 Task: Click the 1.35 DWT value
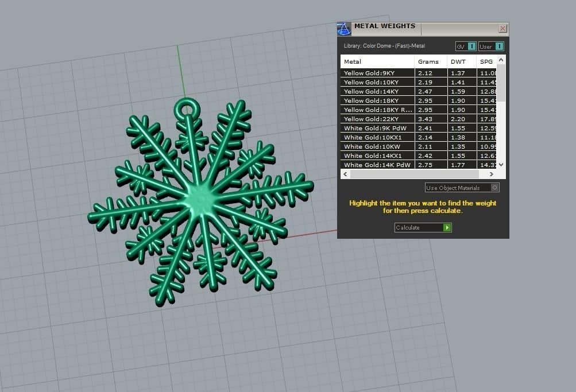tap(458, 146)
